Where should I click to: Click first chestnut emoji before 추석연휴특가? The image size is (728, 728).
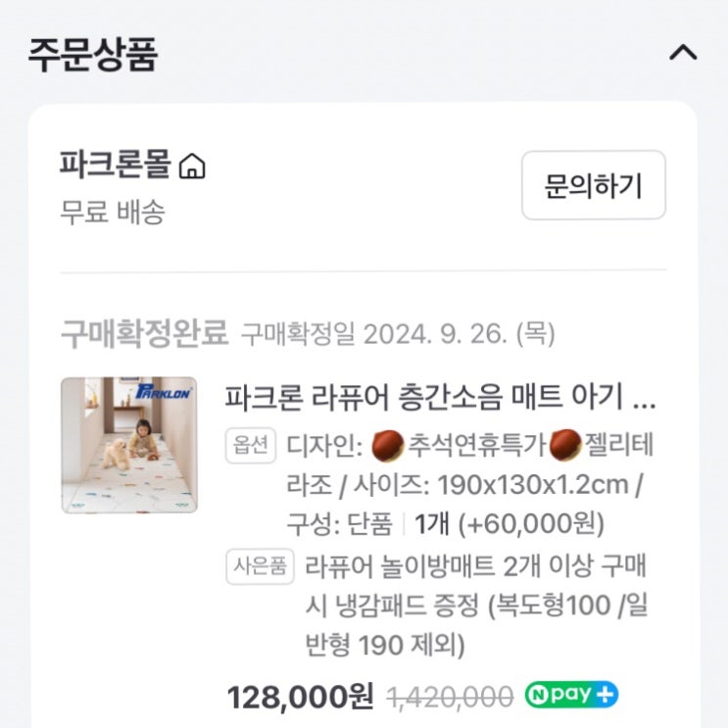[387, 445]
